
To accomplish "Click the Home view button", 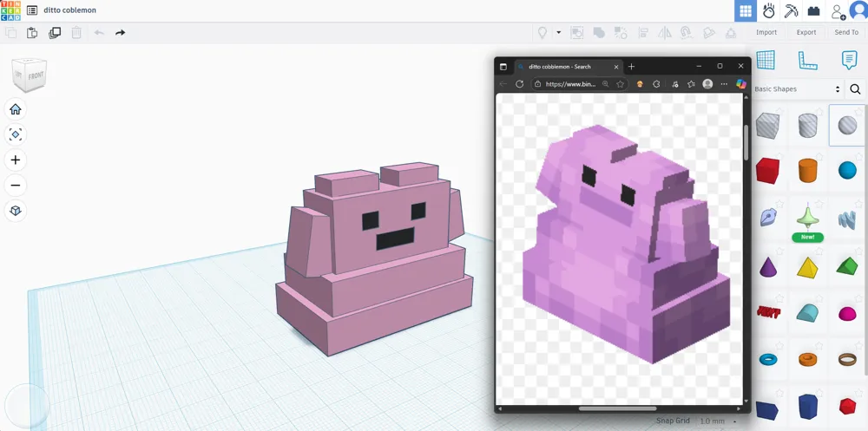I will point(16,109).
